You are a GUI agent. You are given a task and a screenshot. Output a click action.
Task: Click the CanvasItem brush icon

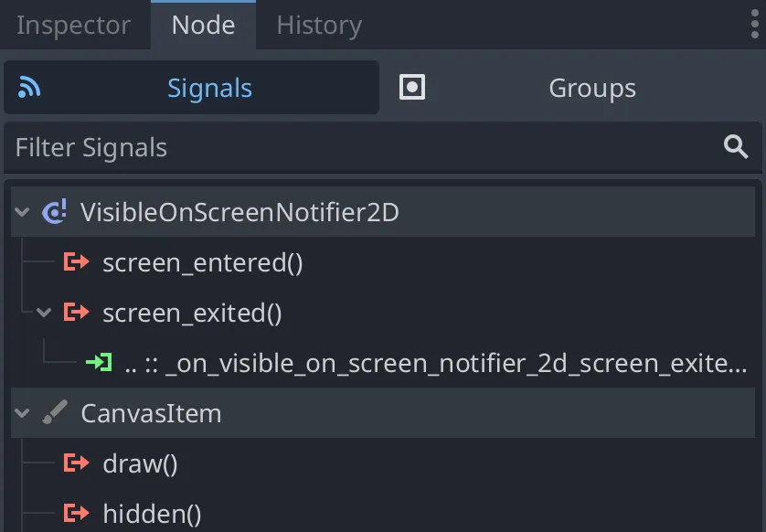click(55, 413)
